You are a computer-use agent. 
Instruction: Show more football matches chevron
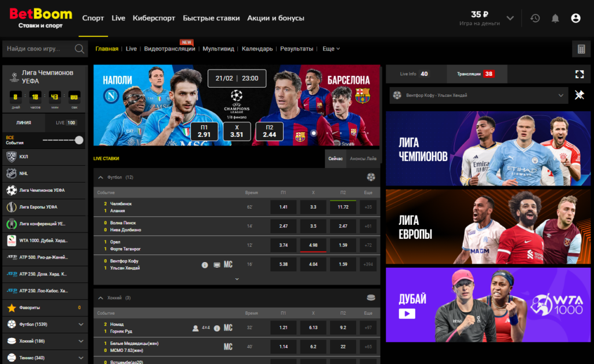coord(237,279)
